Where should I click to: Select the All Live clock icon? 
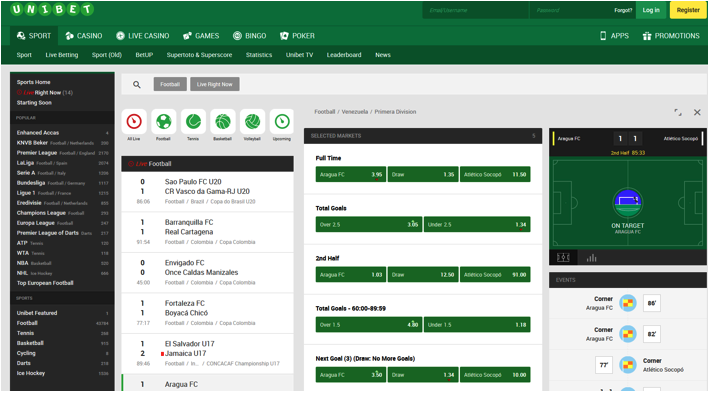[134, 122]
